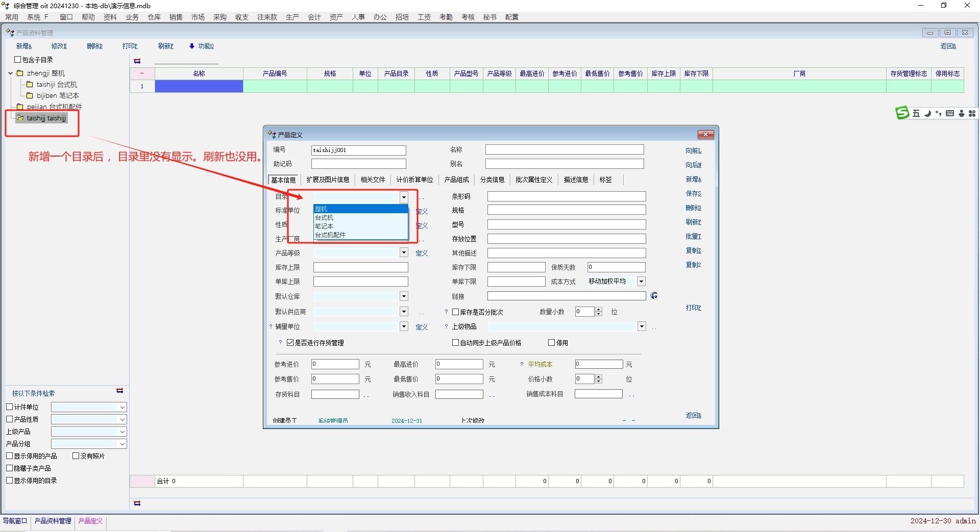This screenshot has width=980, height=532.
Task: Expand the 默认仓库 dropdown
Action: (x=404, y=296)
